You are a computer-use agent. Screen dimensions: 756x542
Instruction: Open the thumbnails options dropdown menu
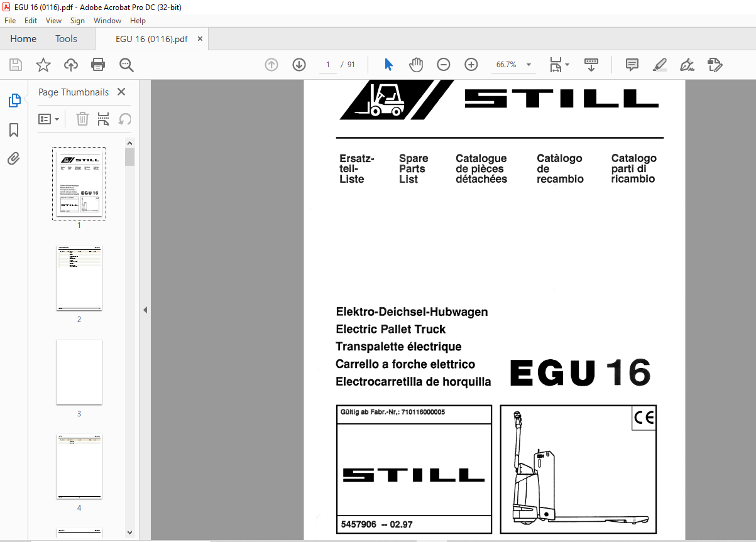(49, 119)
